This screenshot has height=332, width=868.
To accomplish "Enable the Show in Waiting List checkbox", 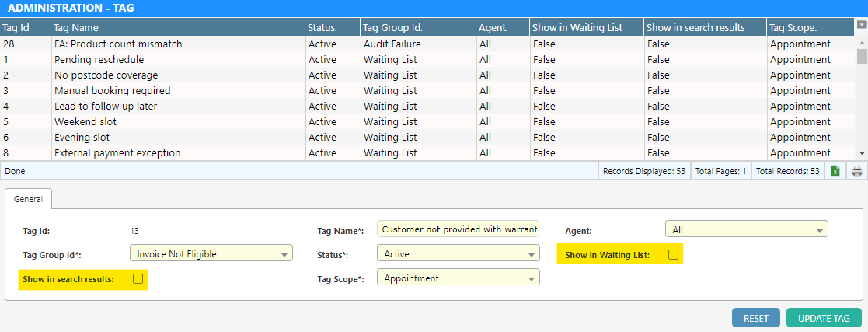I will click(x=674, y=254).
